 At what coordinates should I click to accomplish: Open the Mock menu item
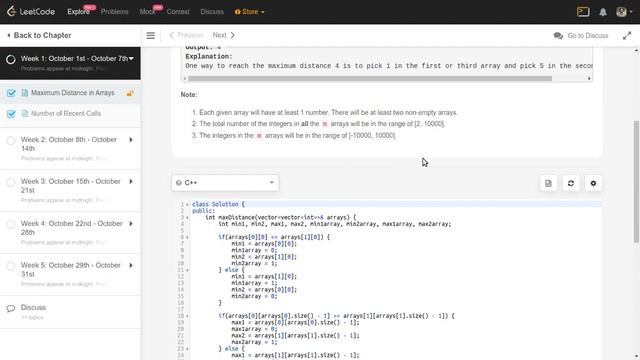tap(147, 12)
